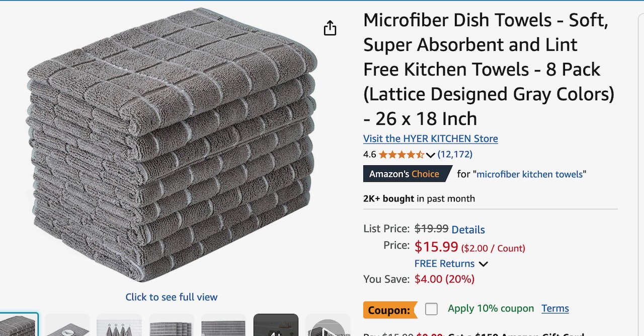Tick the Apply 10% coupon checkbox
The height and width of the screenshot is (336, 644).
click(431, 309)
